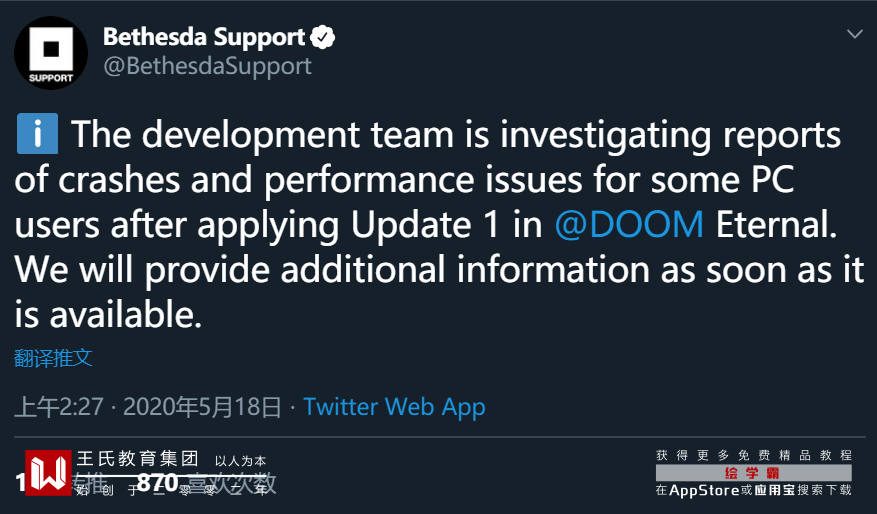
Task: Click the verified badge next to Bethesda Support
Action: pos(322,38)
